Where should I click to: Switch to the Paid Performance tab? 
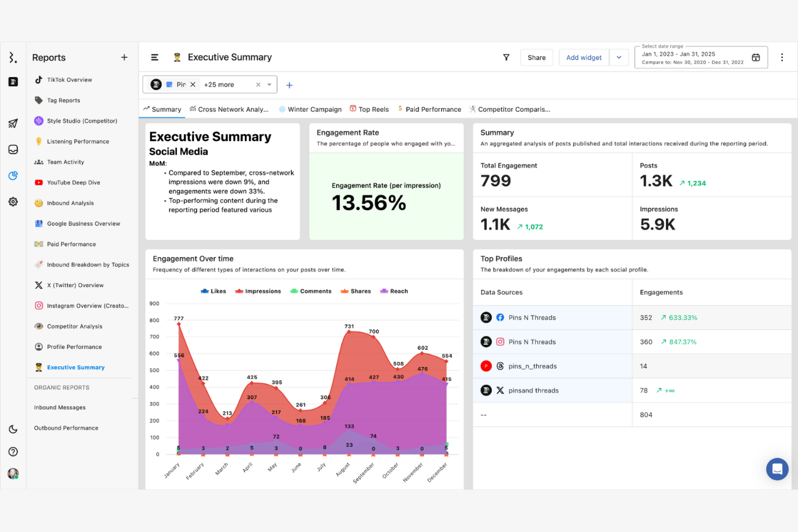(430, 109)
